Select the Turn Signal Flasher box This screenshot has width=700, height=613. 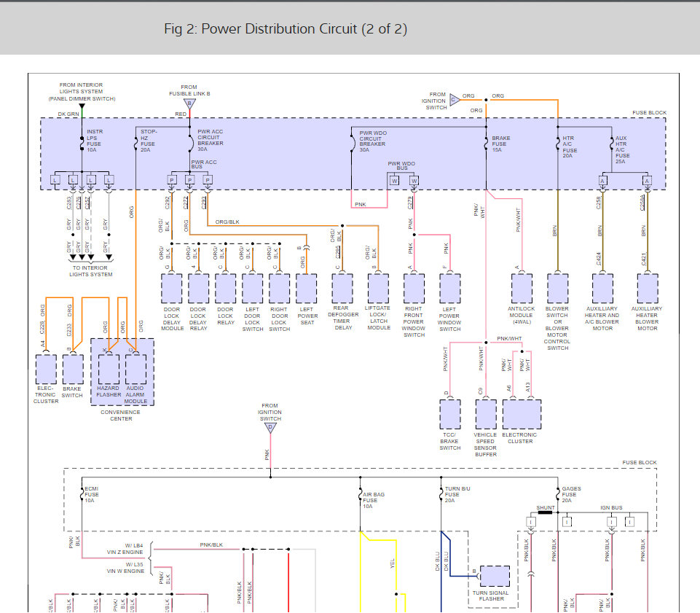(x=495, y=576)
